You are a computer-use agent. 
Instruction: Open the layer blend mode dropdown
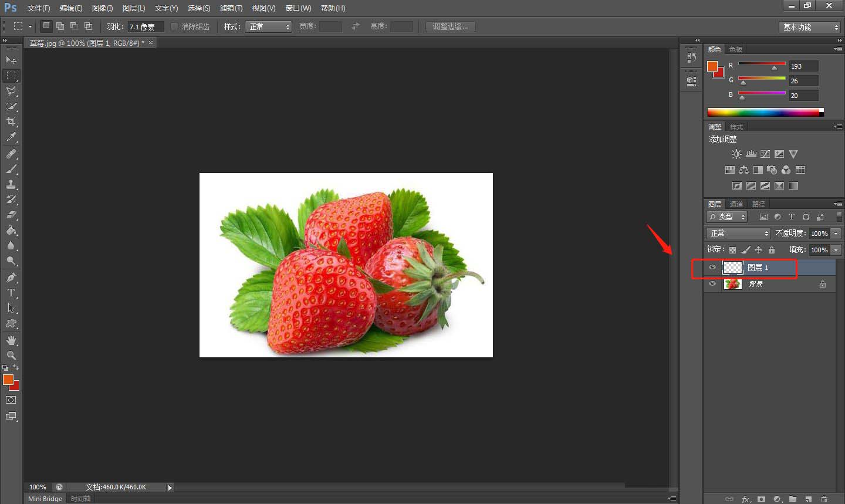pyautogui.click(x=738, y=234)
